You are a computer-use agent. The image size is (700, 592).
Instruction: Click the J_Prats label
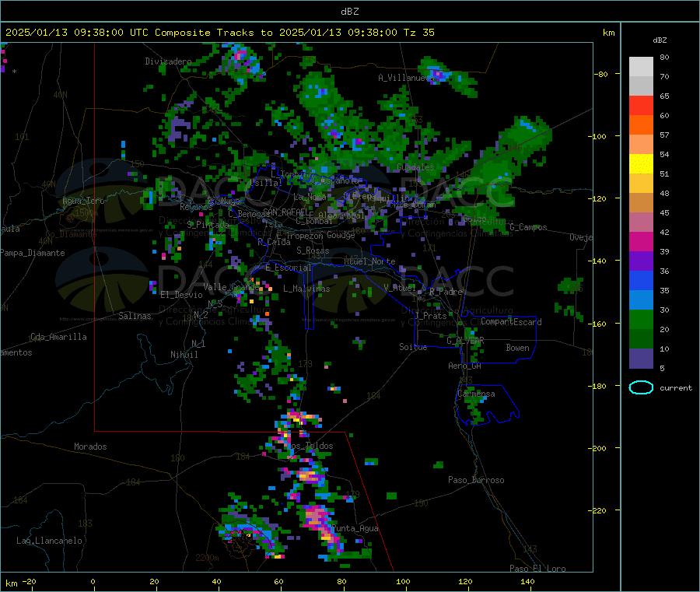[430, 316]
